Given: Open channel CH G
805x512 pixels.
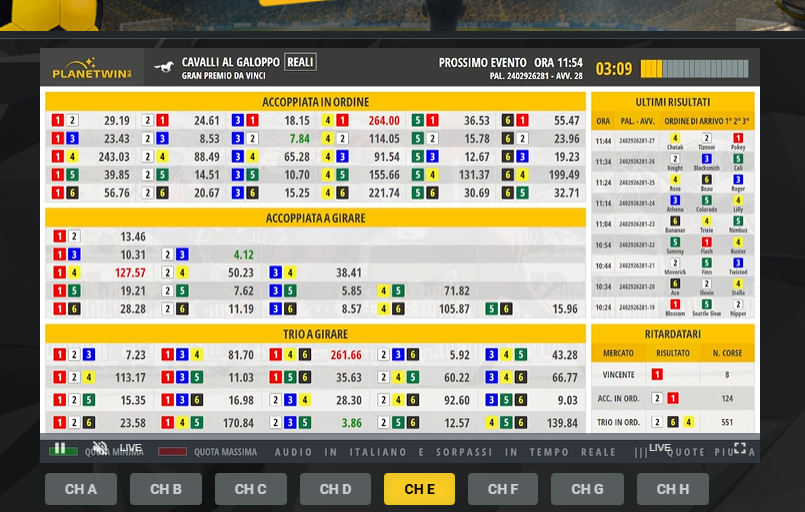Looking at the screenshot, I should click(x=587, y=489).
